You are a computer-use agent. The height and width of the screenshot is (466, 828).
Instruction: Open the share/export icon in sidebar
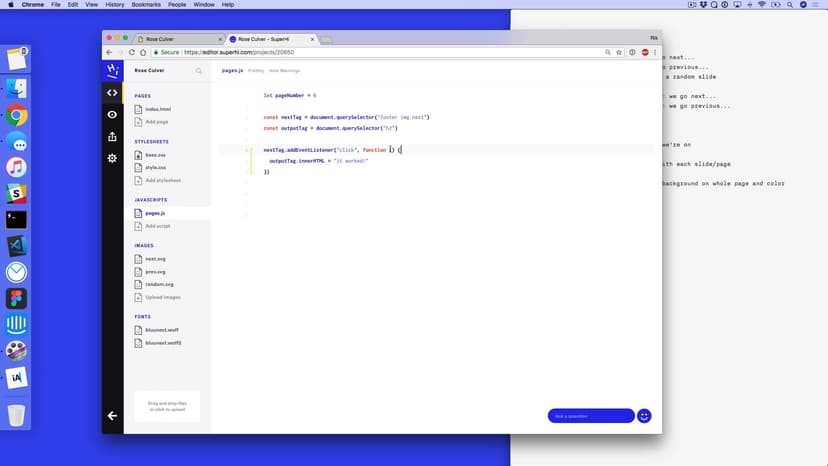112,137
